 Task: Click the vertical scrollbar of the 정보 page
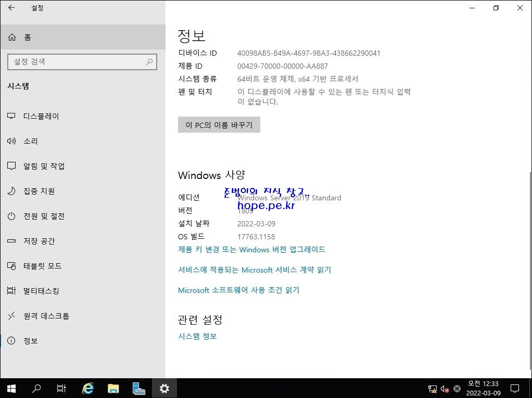click(530, 271)
